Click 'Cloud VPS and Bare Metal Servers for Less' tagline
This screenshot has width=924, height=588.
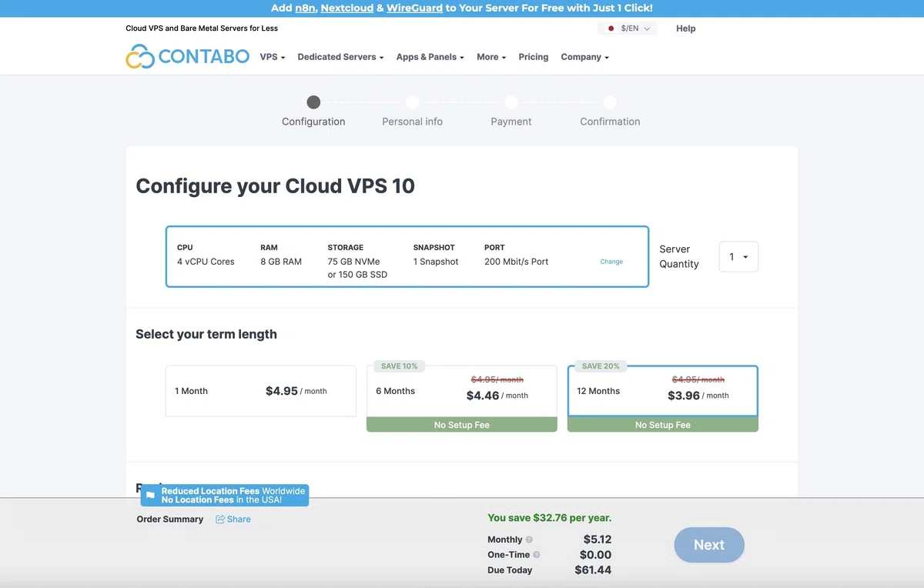point(202,28)
